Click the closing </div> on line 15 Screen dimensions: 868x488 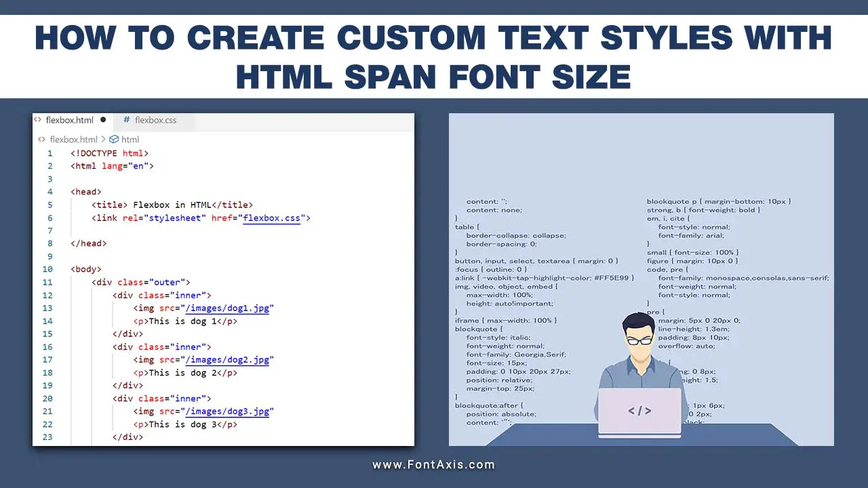click(x=128, y=334)
